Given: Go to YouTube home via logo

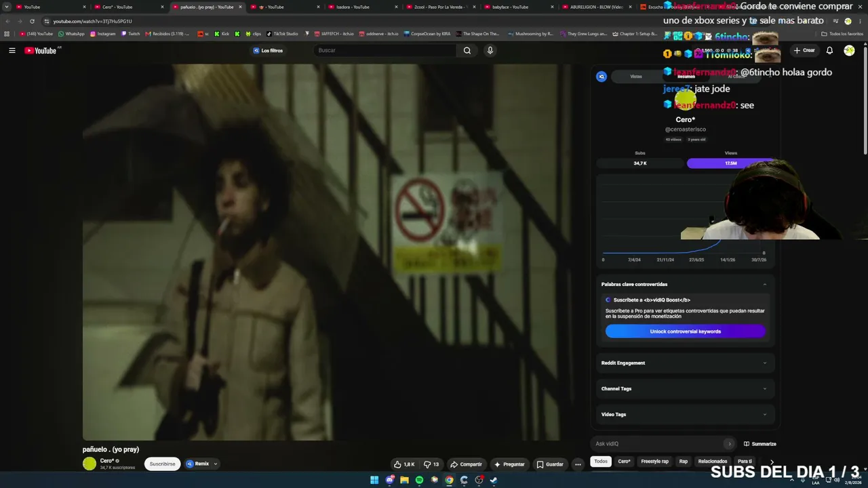Looking at the screenshot, I should coord(41,50).
